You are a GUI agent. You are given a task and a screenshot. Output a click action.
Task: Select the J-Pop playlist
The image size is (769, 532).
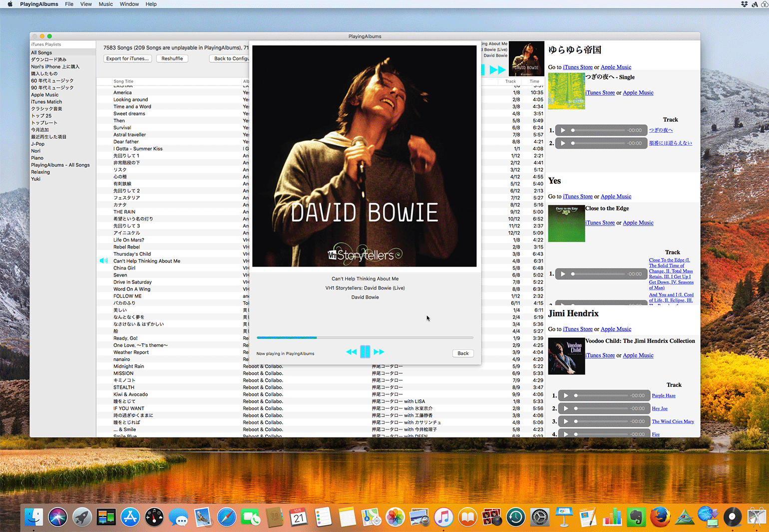tap(63, 144)
